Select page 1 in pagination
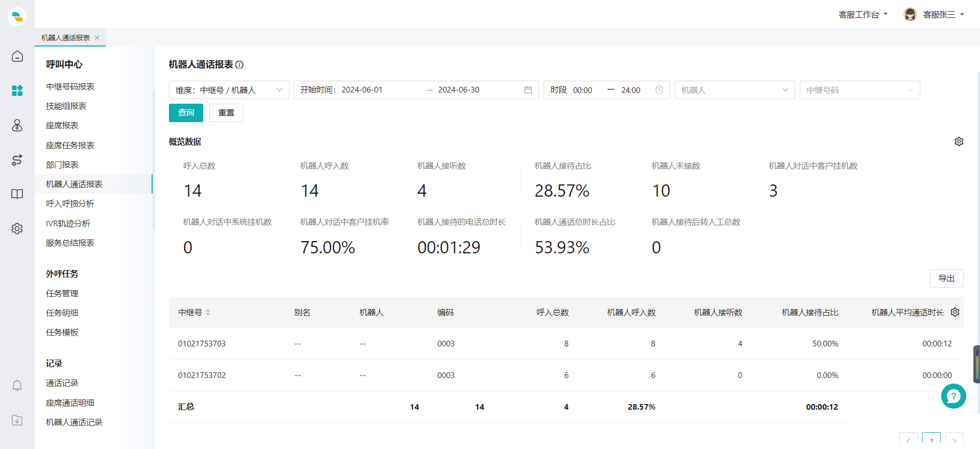Image resolution: width=980 pixels, height=449 pixels. coord(932,440)
